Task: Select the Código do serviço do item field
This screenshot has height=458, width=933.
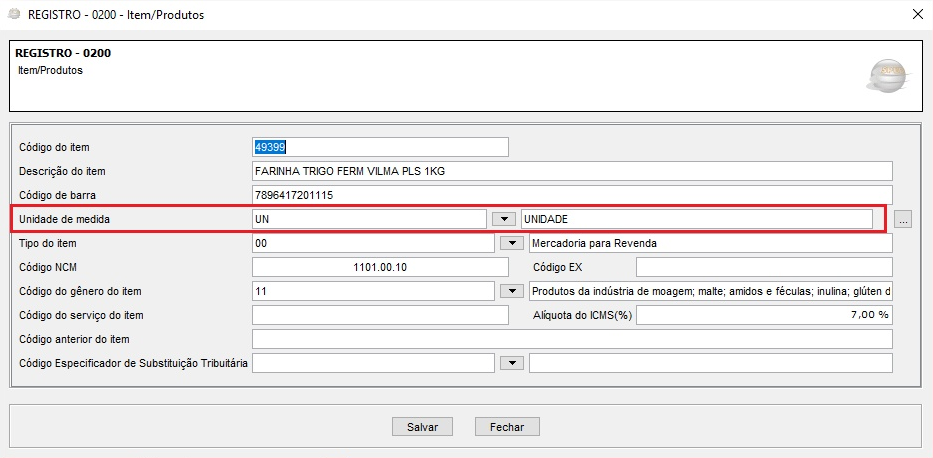Action: click(380, 315)
